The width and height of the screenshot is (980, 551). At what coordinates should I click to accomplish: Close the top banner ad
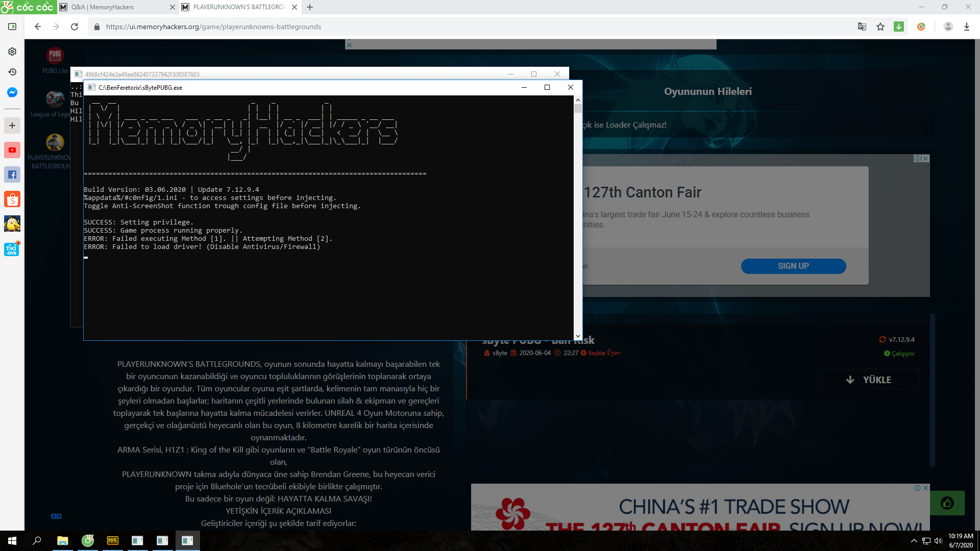tap(349, 45)
